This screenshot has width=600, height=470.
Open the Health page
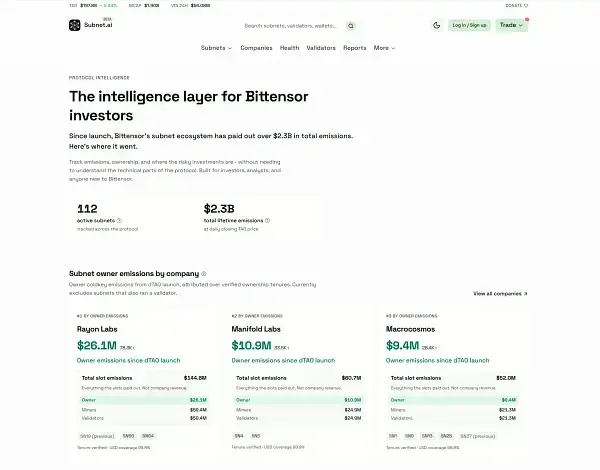pyautogui.click(x=289, y=48)
